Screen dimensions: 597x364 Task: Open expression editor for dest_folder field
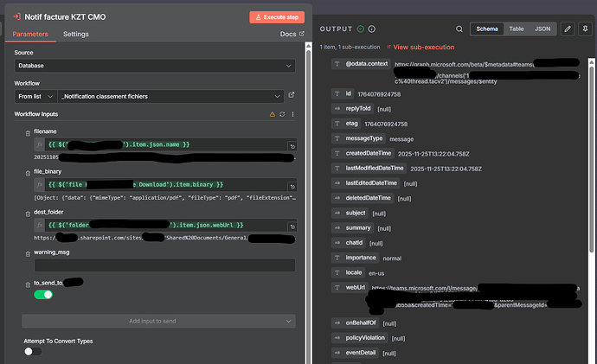click(x=292, y=227)
